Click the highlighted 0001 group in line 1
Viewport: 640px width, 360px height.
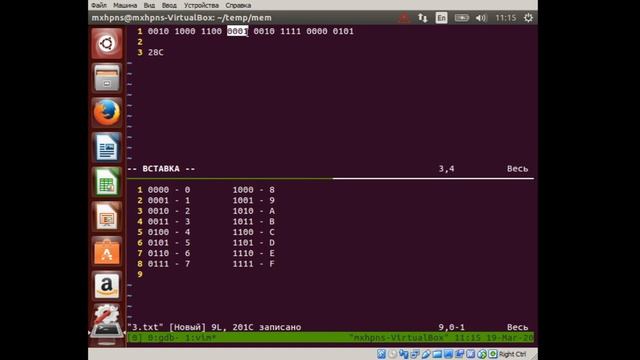pos(238,31)
